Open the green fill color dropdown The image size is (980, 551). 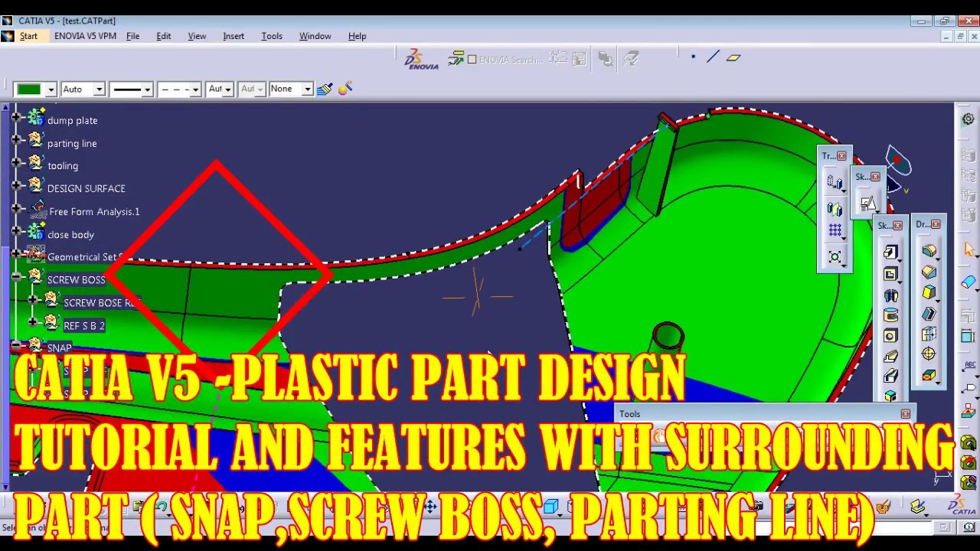coord(51,90)
